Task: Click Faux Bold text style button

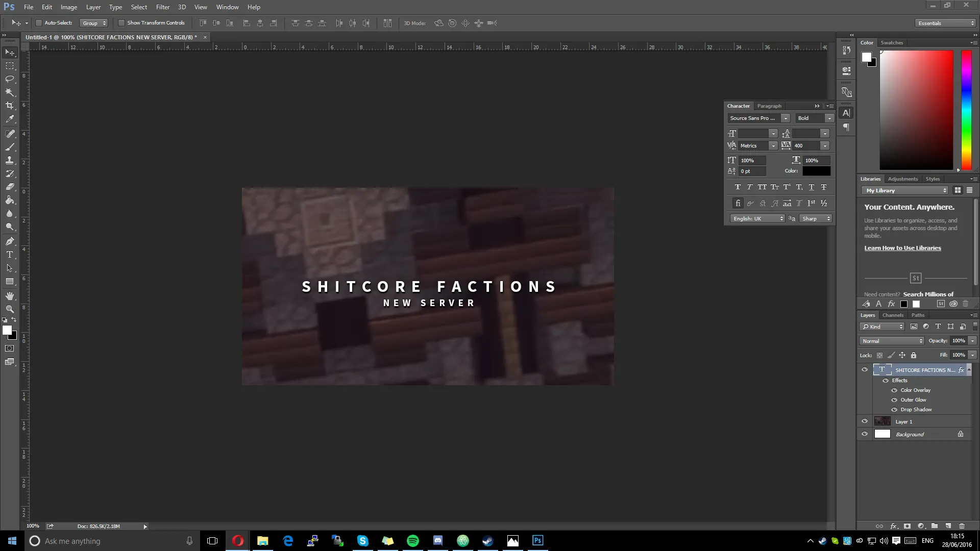Action: point(738,187)
